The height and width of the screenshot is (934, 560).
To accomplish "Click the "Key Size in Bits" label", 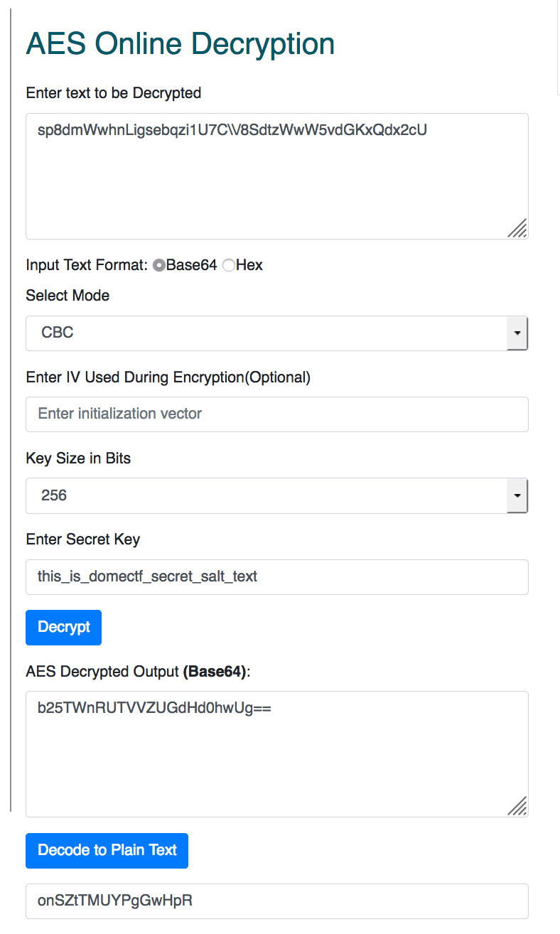I will 78,458.
